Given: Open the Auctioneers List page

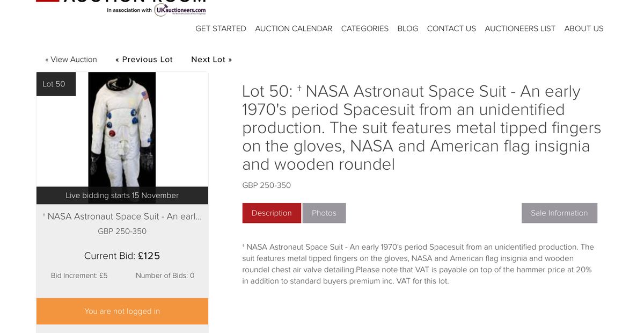Looking at the screenshot, I should pos(519,28).
